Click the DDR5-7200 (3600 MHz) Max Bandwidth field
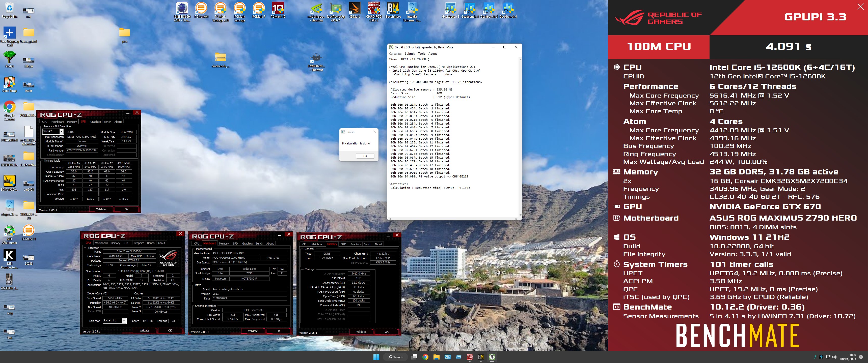 click(x=82, y=137)
